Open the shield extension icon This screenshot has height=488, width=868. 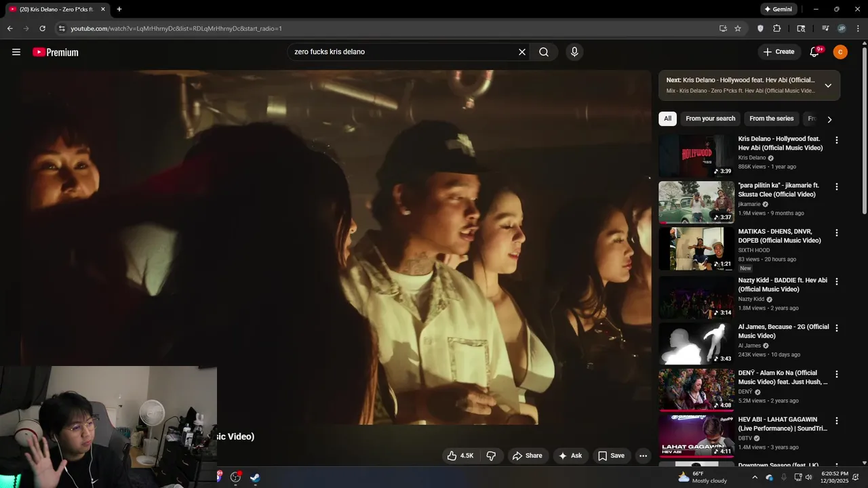coord(760,28)
